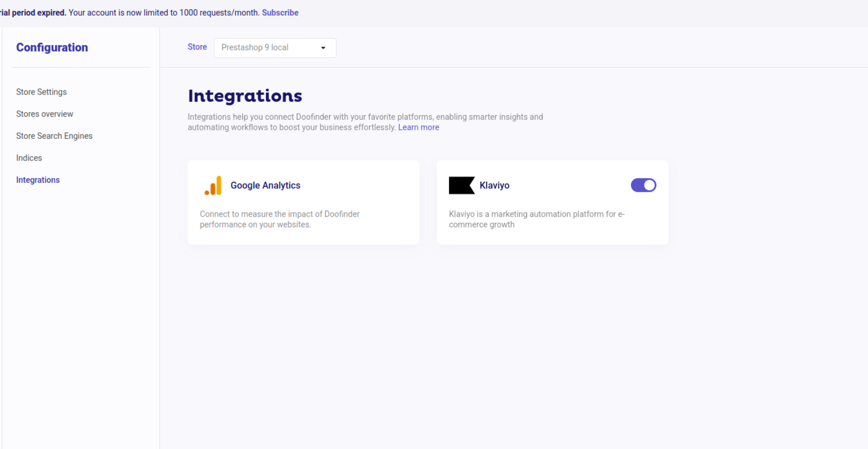This screenshot has height=449, width=868.
Task: Open Store Settings in sidebar
Action: click(41, 92)
